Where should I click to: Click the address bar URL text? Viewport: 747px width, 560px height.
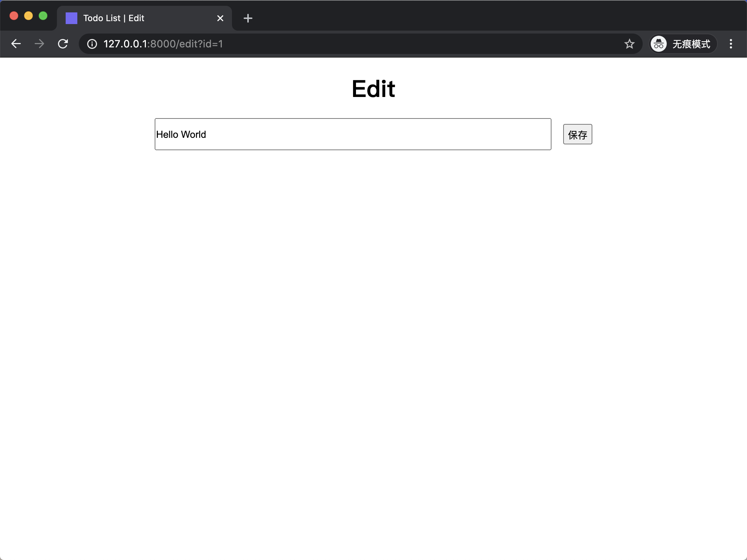pos(163,44)
